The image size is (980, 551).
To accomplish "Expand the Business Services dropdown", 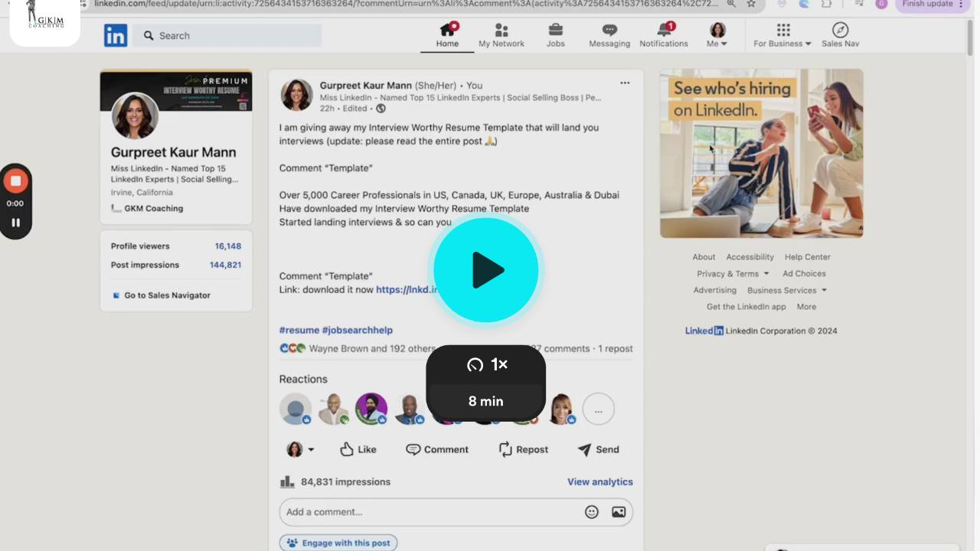I will coord(787,291).
